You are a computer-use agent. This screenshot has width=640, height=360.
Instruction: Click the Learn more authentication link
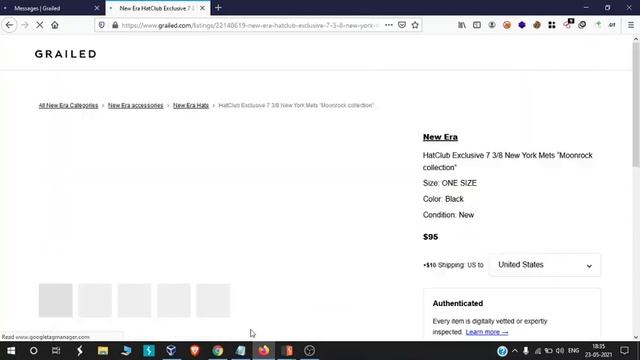487,332
